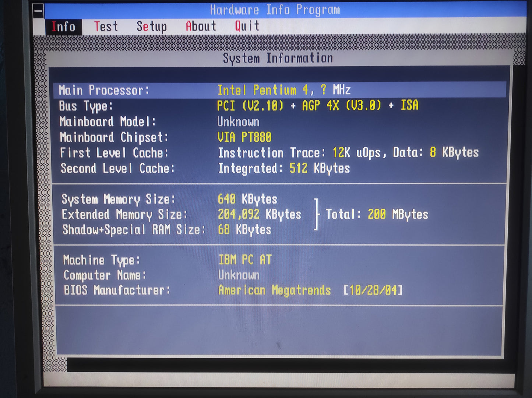Select Quit from the menu bar

[x=247, y=26]
